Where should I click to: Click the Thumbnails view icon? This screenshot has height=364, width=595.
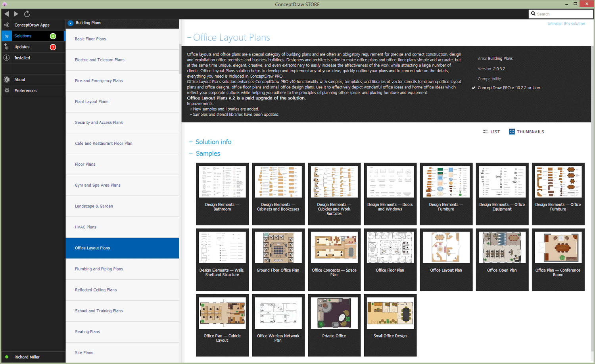tap(512, 132)
